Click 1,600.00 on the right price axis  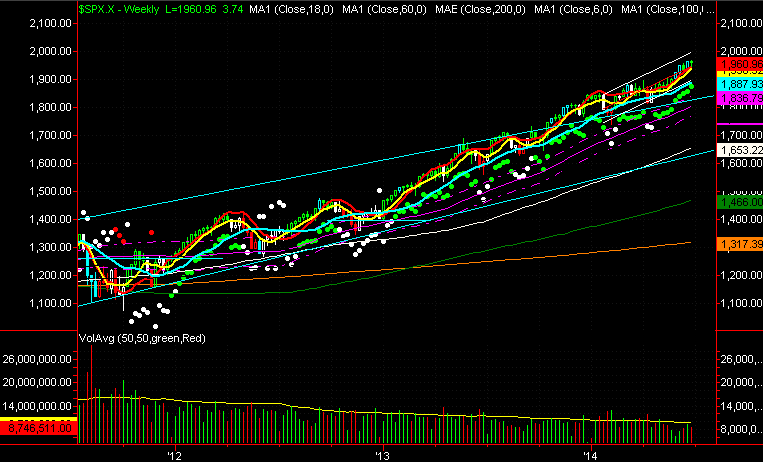point(741,163)
